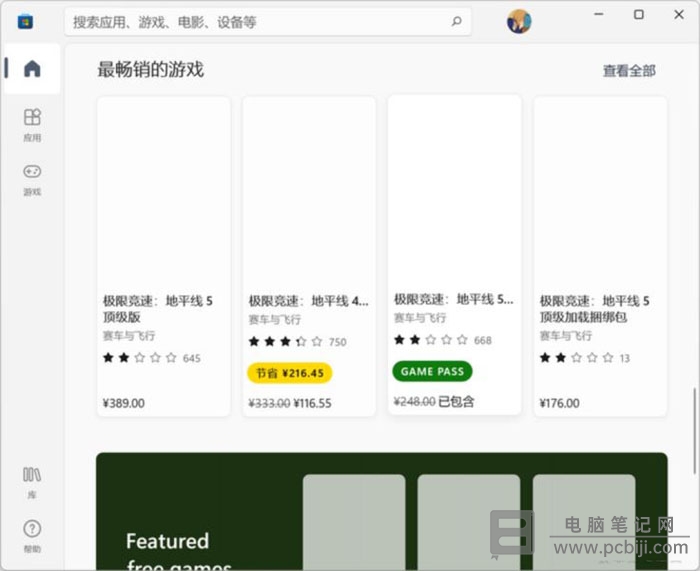Screen dimensions: 700x571
Task: Focus the 搜索应用、游戏、电影 search box
Action: click(268, 21)
